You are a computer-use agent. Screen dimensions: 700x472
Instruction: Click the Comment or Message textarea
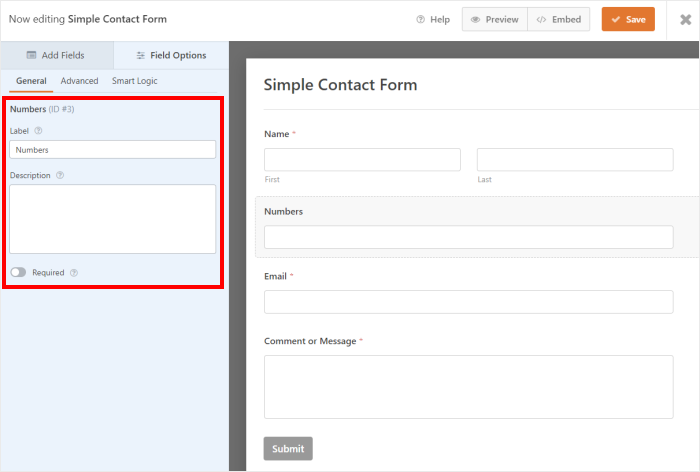468,386
